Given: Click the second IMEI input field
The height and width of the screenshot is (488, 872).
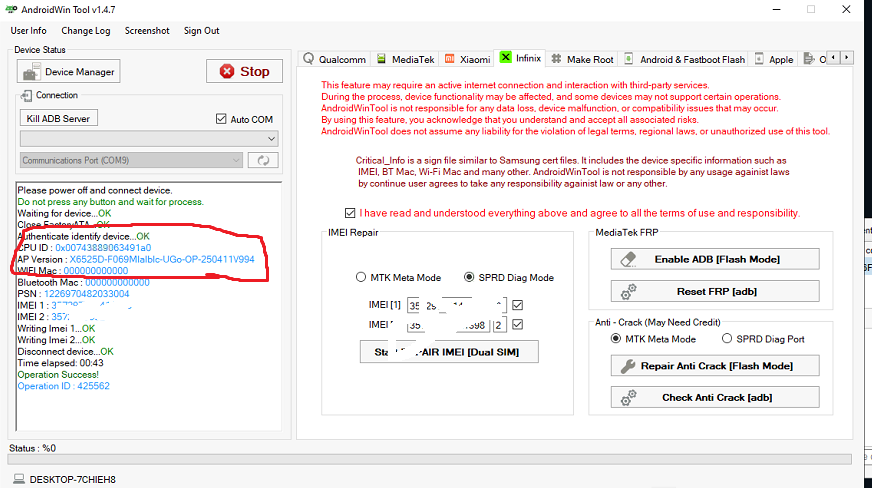Looking at the screenshot, I should [x=449, y=325].
